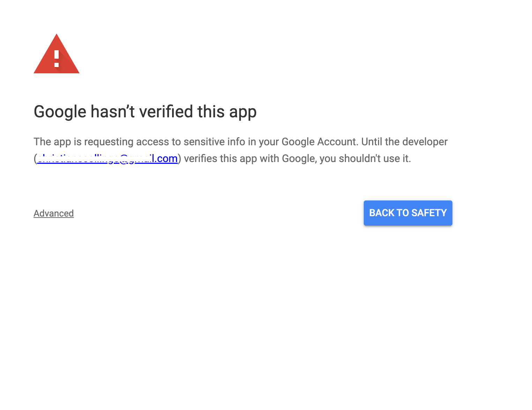532x410 pixels.
Task: Click the word "SAFETY" on the blue button
Action: click(429, 213)
